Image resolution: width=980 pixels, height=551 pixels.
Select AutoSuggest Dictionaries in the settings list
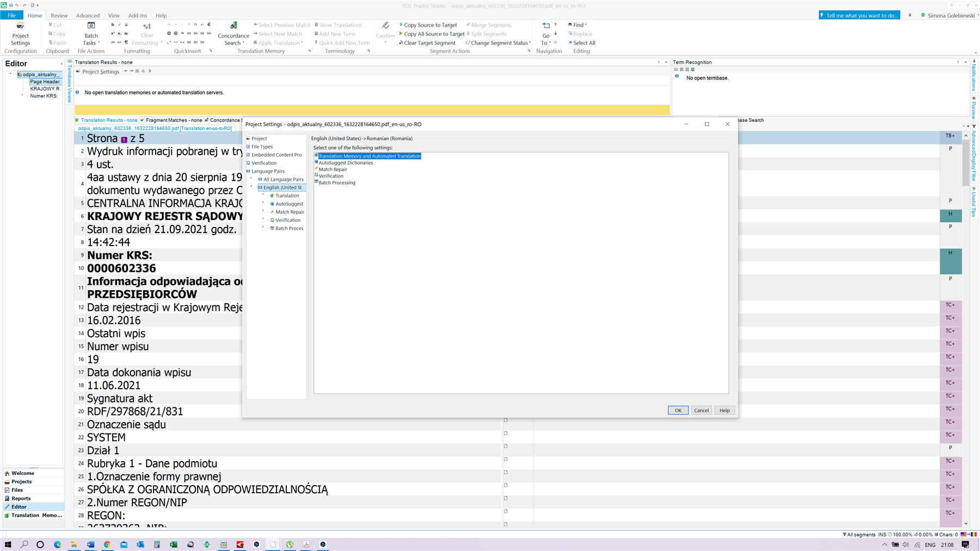346,163
